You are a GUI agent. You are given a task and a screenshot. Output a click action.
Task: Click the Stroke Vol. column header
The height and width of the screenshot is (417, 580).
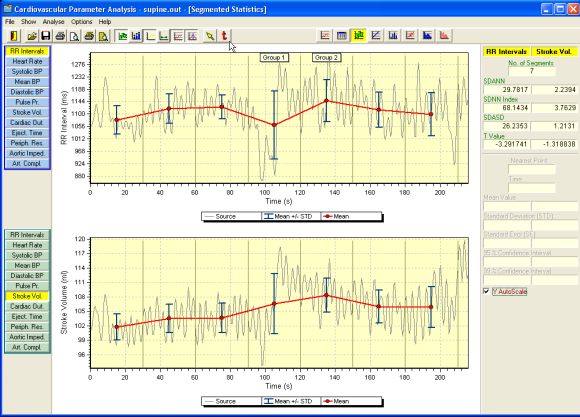click(554, 52)
